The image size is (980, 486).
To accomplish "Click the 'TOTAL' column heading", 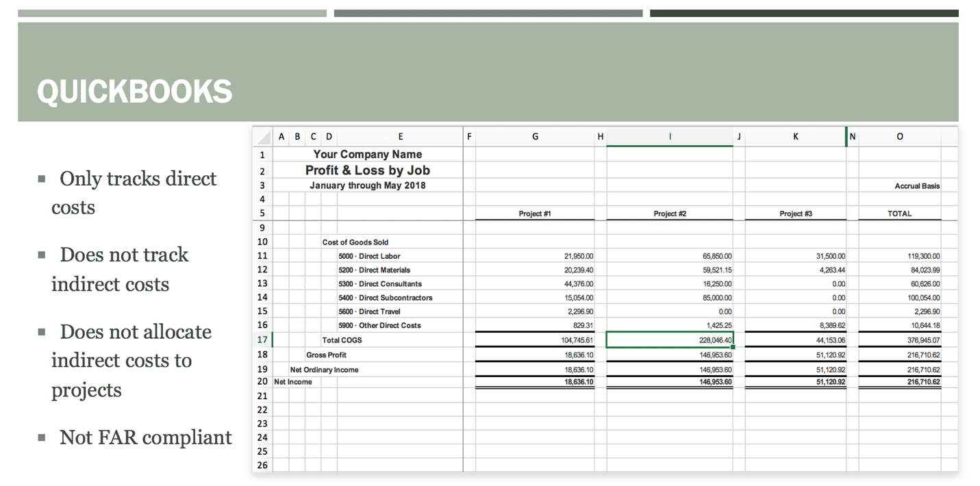I will [x=899, y=214].
